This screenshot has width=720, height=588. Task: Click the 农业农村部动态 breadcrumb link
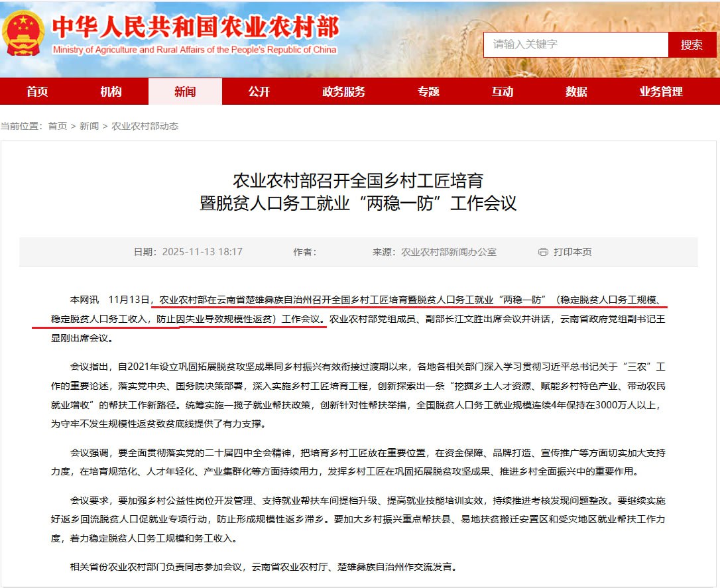pyautogui.click(x=145, y=126)
